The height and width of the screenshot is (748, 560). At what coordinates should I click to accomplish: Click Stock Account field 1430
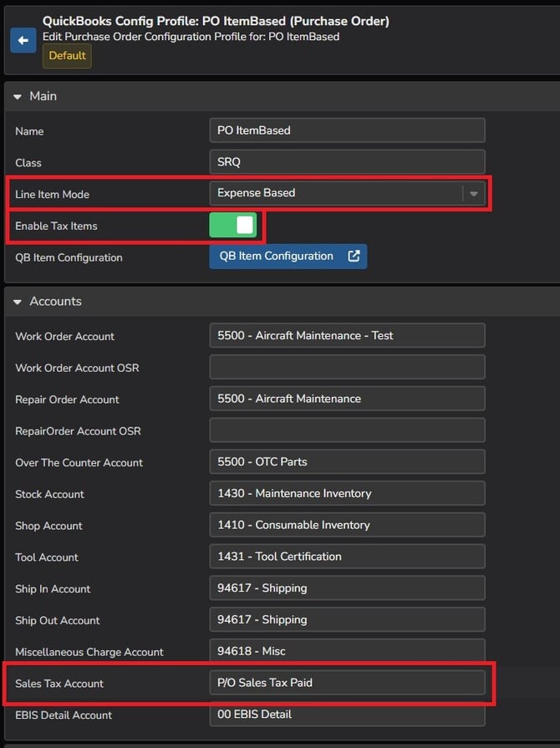point(347,493)
